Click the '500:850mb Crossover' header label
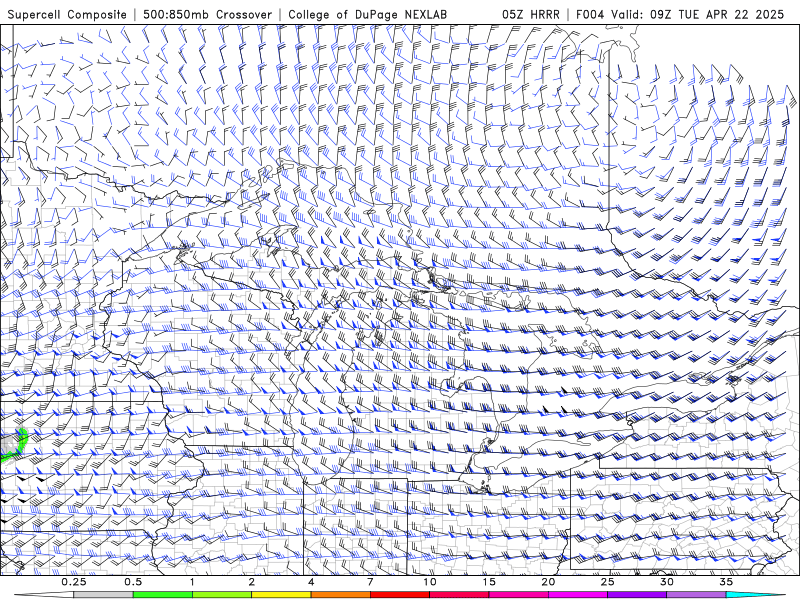800x600 pixels. tap(207, 15)
